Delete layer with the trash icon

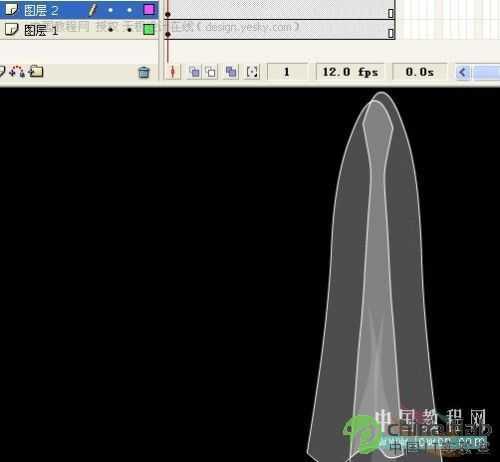144,72
